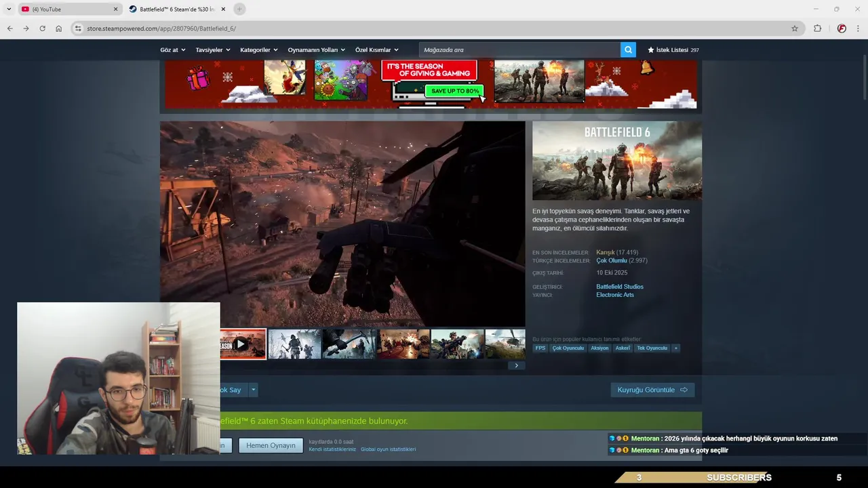Click the FPS tag
The height and width of the screenshot is (488, 868).
(x=540, y=348)
